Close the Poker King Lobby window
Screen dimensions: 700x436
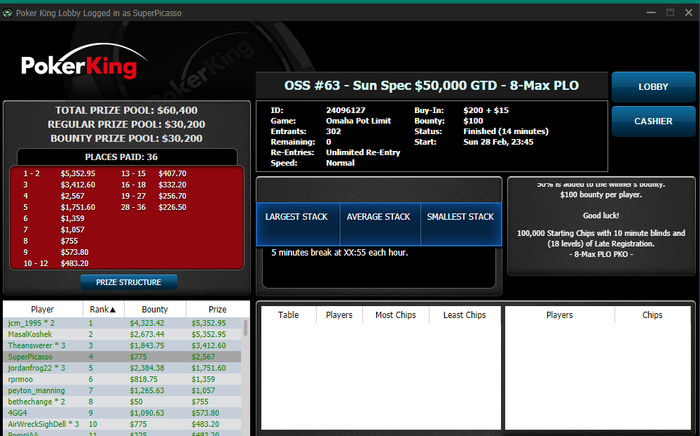coord(689,13)
